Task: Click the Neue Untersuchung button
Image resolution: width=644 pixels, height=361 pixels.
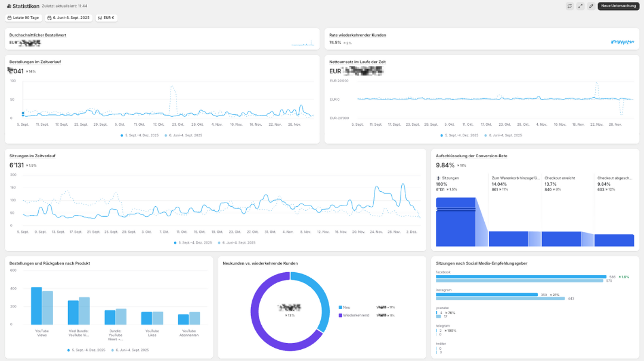Action: point(618,5)
